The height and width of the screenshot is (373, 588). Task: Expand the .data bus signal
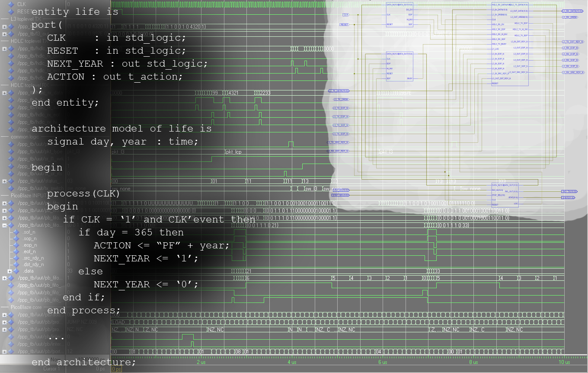(x=10, y=271)
